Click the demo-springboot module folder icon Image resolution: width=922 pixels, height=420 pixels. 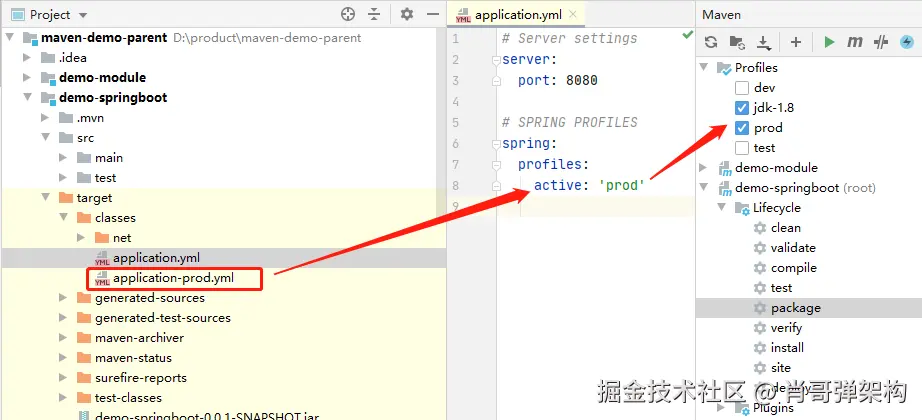(49, 98)
